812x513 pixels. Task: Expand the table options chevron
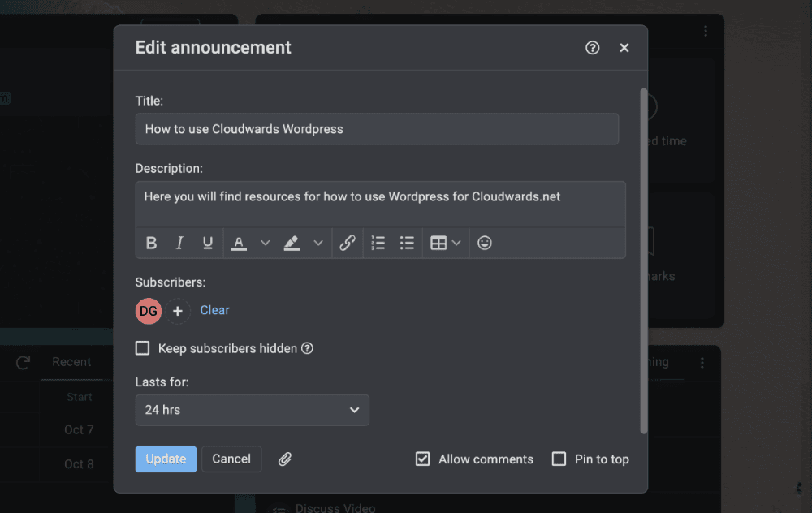click(x=456, y=243)
